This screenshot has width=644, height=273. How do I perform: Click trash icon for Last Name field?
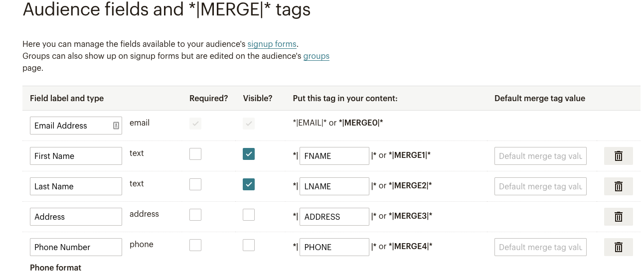coord(618,186)
